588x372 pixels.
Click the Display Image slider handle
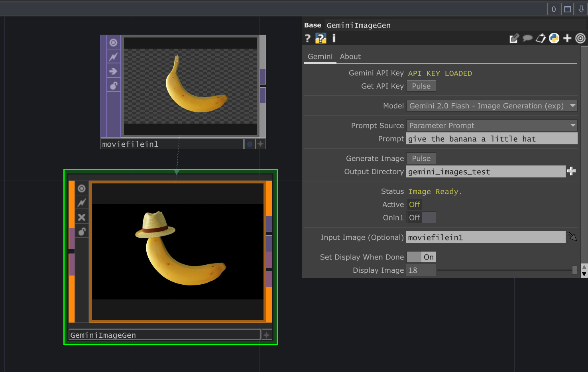pos(574,270)
